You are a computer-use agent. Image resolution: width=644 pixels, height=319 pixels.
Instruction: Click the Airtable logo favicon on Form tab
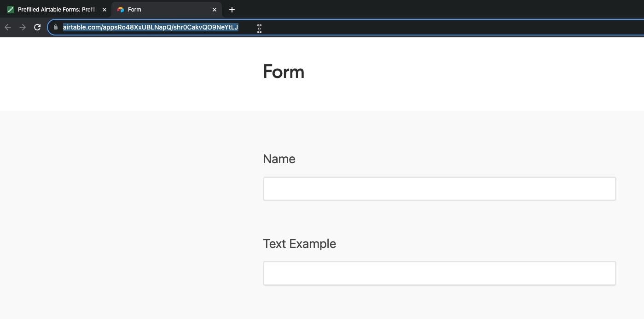(121, 10)
